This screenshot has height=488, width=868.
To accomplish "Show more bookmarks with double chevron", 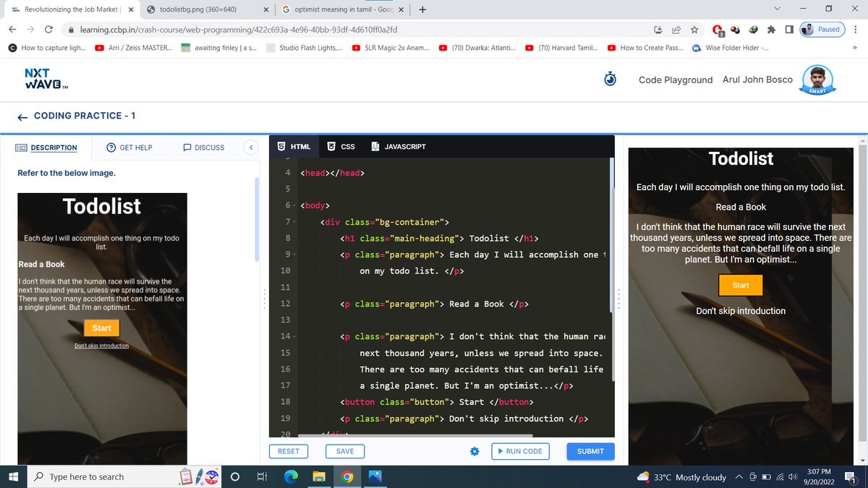I will (854, 48).
